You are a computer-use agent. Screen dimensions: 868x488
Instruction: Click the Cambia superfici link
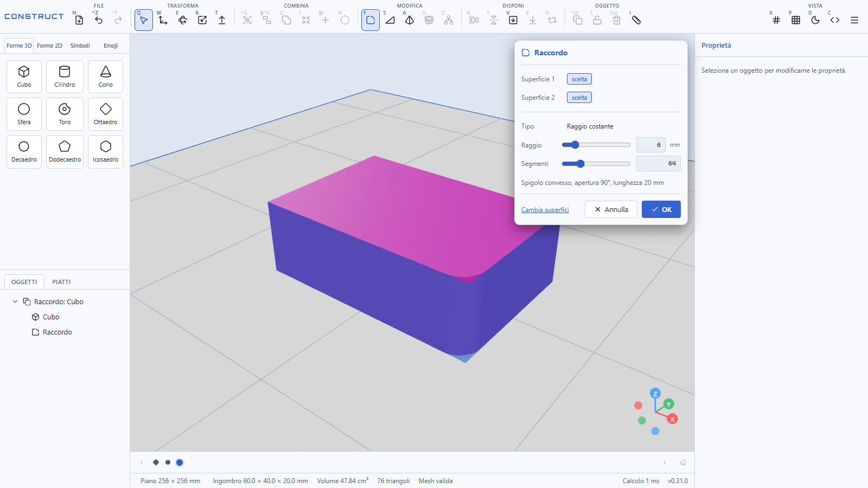coord(545,210)
